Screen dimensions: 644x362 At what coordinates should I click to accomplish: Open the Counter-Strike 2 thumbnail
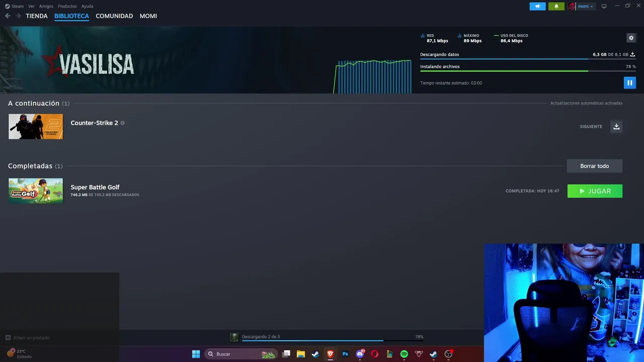36,126
